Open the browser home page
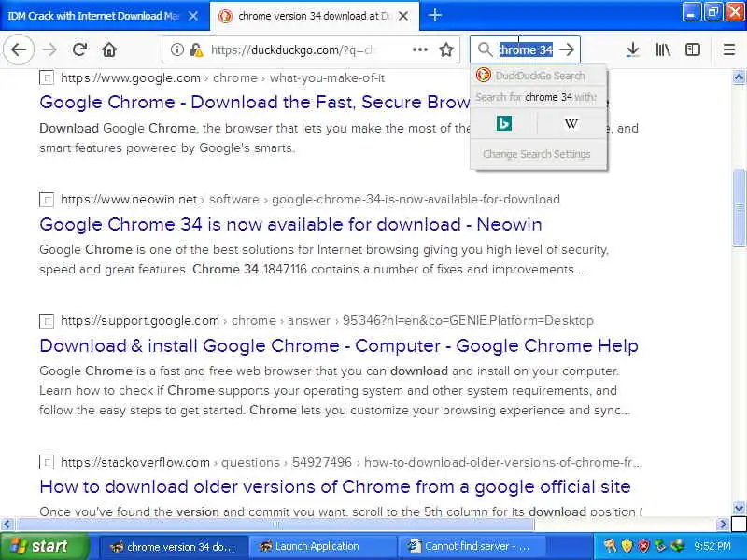Image resolution: width=747 pixels, height=560 pixels. click(x=109, y=49)
